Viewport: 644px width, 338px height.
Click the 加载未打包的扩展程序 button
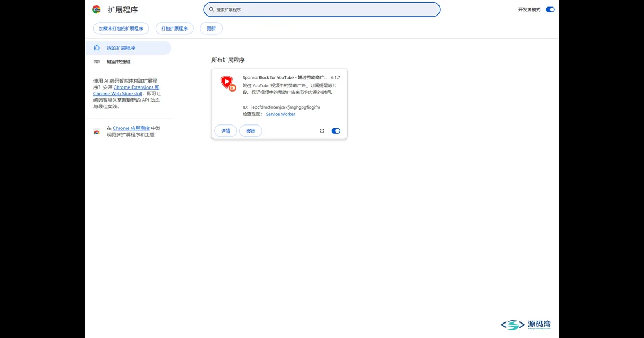pos(121,28)
